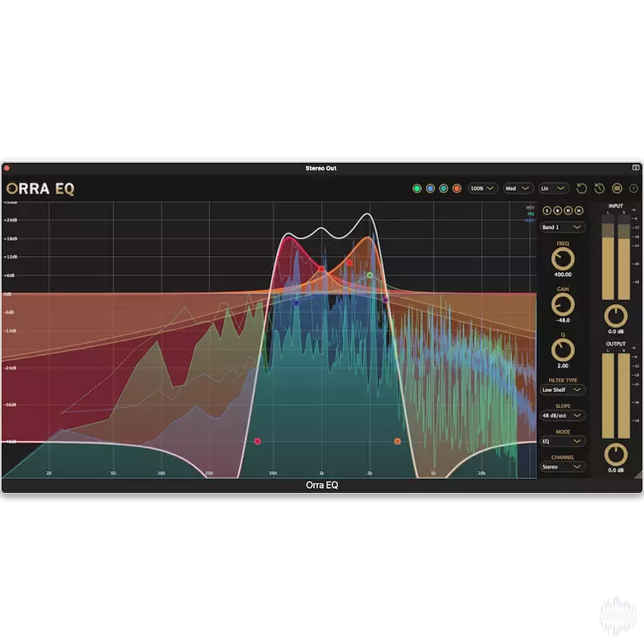Toggle the teal circle in top toolbar

point(444,188)
